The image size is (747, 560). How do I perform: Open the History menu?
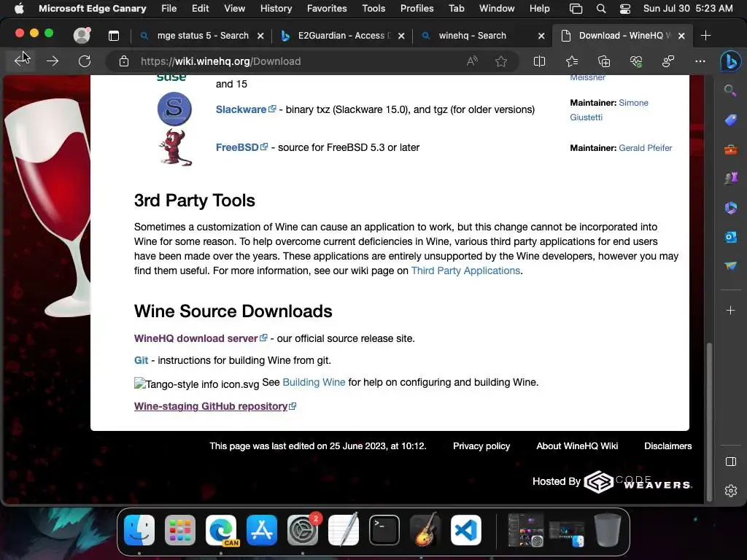276,8
